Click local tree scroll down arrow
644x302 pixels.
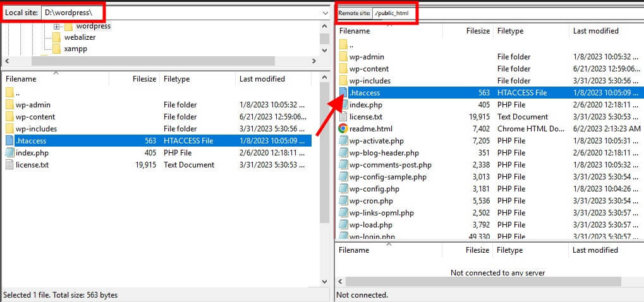coord(325,50)
